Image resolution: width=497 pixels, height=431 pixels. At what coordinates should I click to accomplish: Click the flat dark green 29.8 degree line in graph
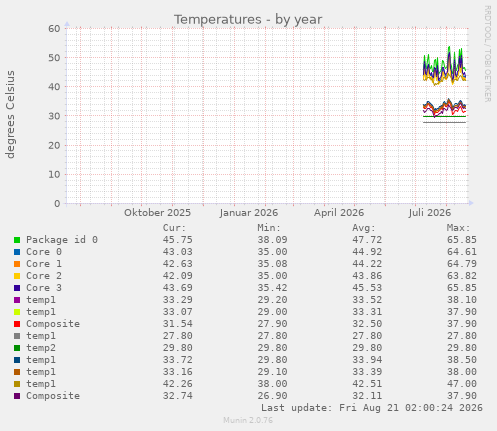444,116
